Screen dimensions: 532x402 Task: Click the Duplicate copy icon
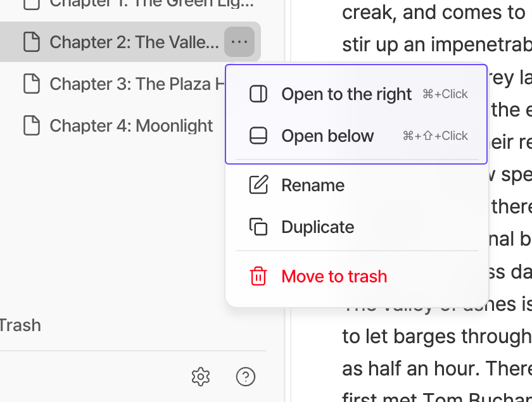coord(258,227)
